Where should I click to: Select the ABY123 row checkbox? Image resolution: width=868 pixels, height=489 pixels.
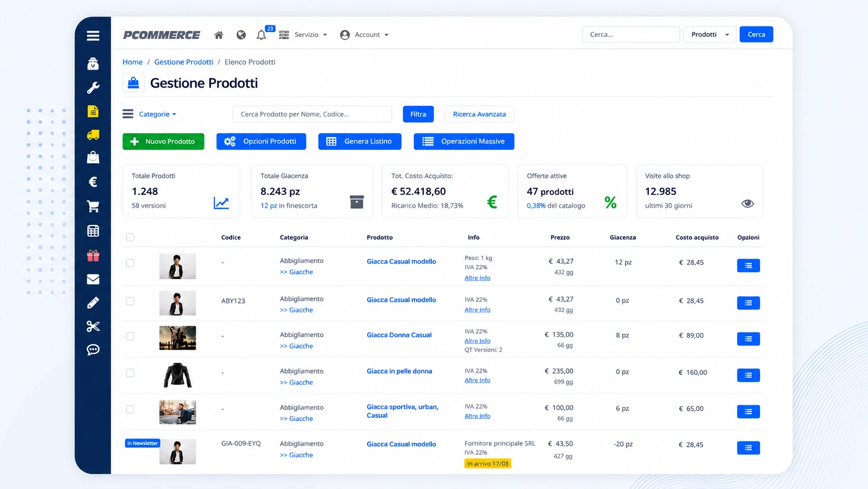(x=130, y=301)
